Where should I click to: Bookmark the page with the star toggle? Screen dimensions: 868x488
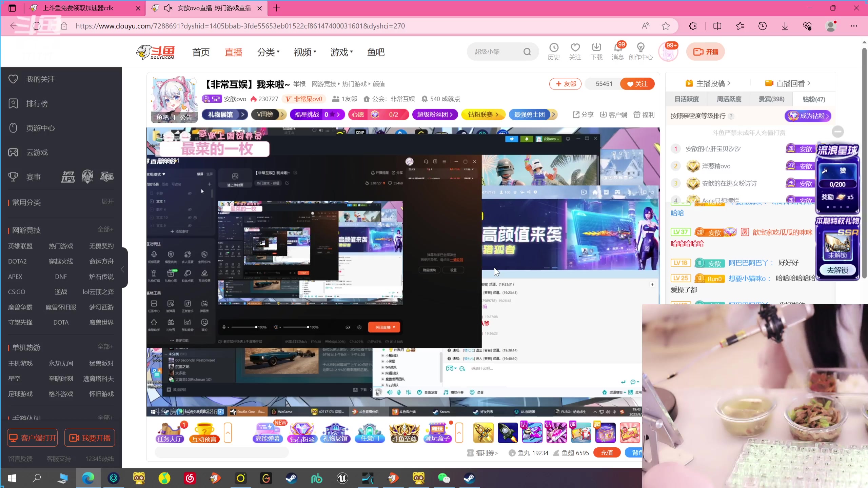[x=666, y=26]
